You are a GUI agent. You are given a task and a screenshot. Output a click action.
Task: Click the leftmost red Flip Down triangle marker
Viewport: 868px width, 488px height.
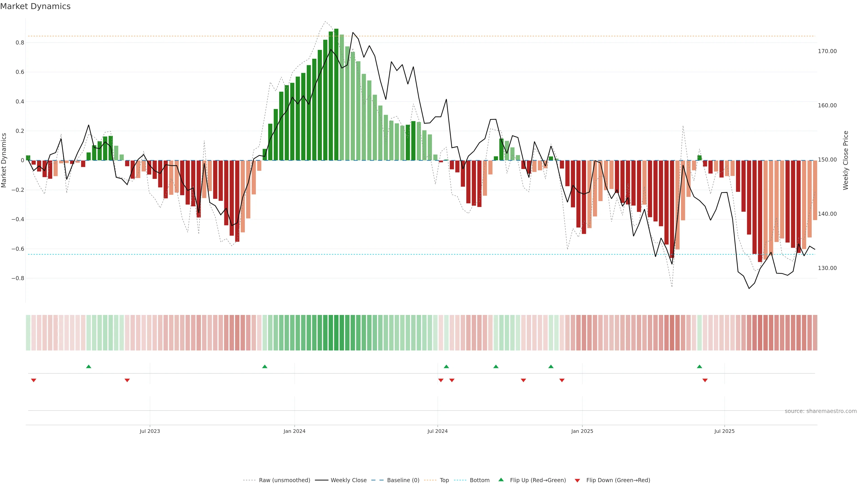click(34, 380)
